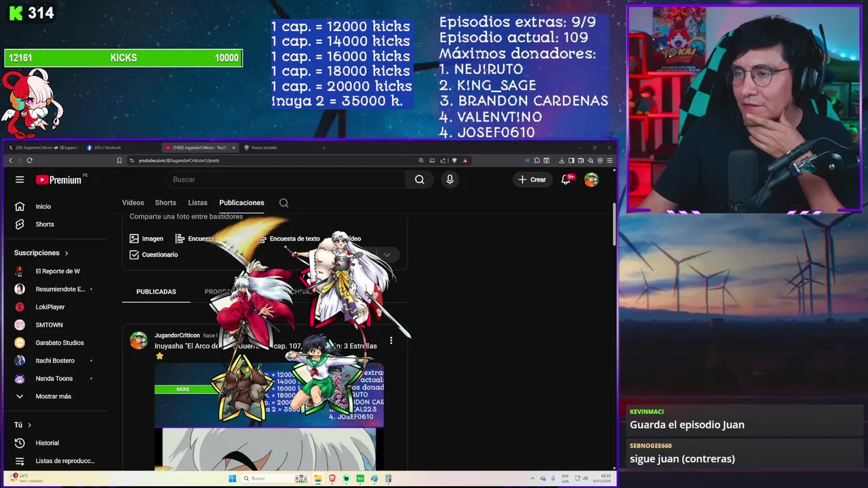Viewport: 868px width, 488px height.
Task: Open post options three-dot menu
Action: pyautogui.click(x=391, y=340)
